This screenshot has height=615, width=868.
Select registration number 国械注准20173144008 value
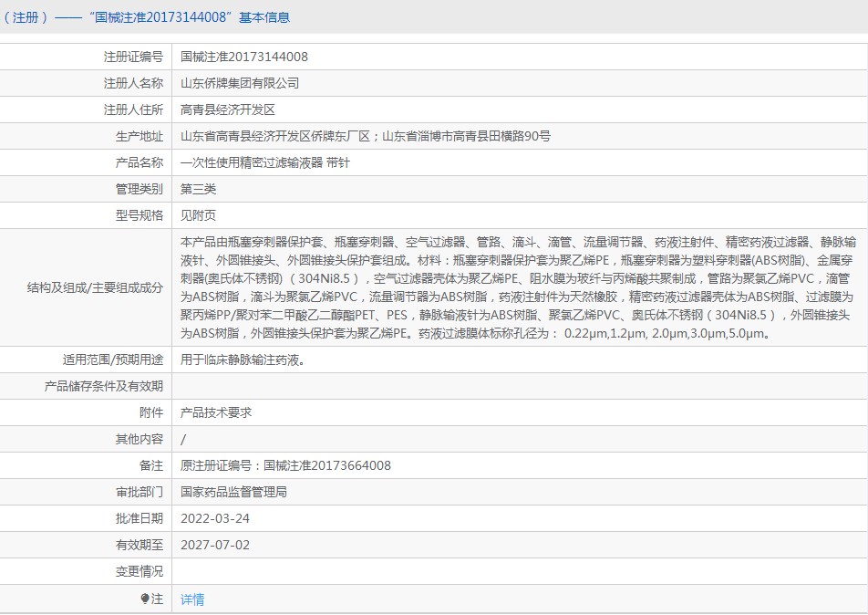(244, 57)
